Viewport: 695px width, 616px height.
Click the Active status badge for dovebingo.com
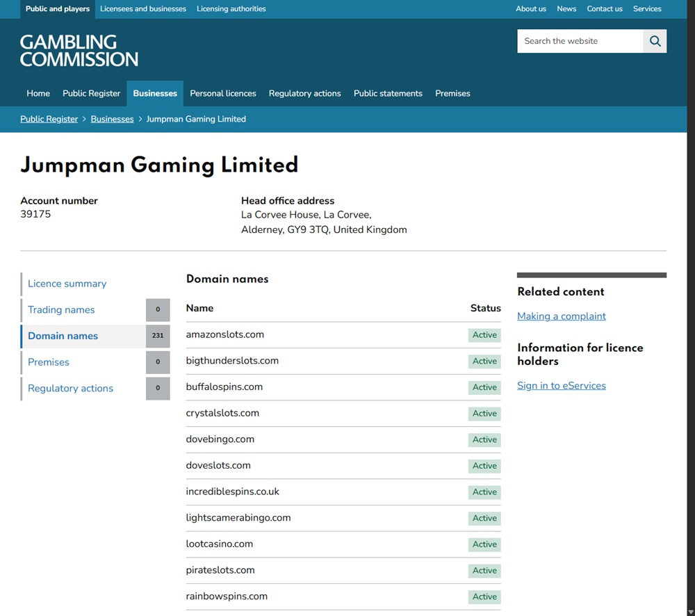(484, 439)
